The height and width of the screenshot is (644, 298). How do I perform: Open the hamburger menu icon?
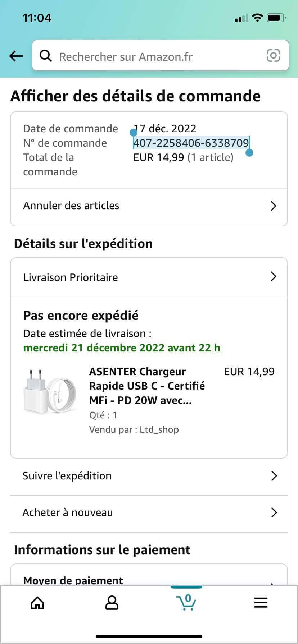tap(261, 603)
